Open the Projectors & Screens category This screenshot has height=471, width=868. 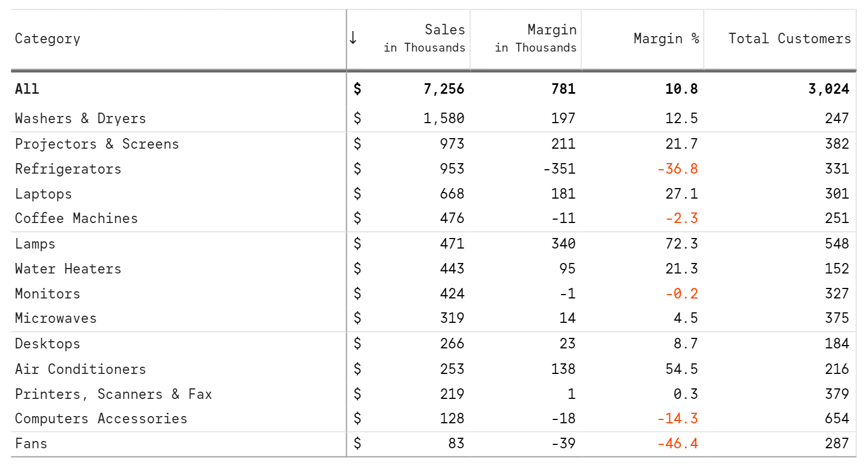click(97, 144)
